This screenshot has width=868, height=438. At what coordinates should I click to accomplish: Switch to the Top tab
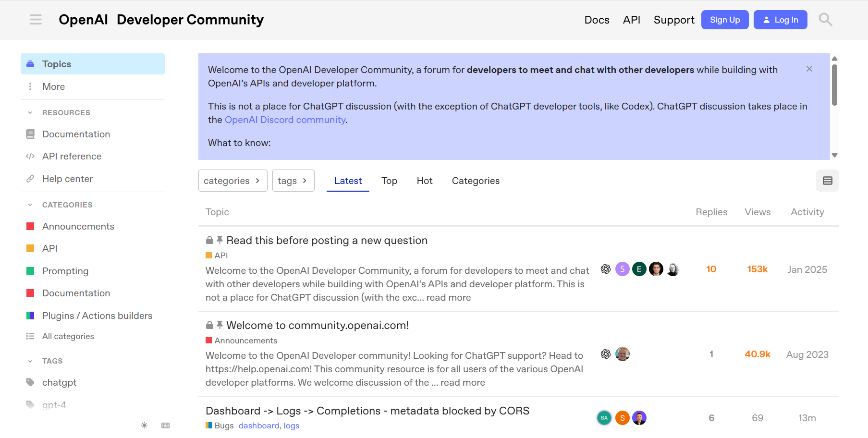(389, 181)
